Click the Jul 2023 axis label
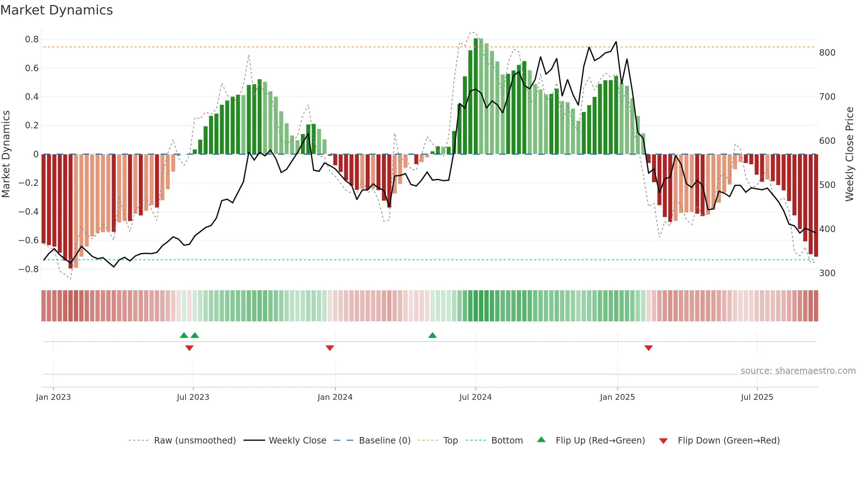The image size is (868, 488). pyautogui.click(x=193, y=397)
